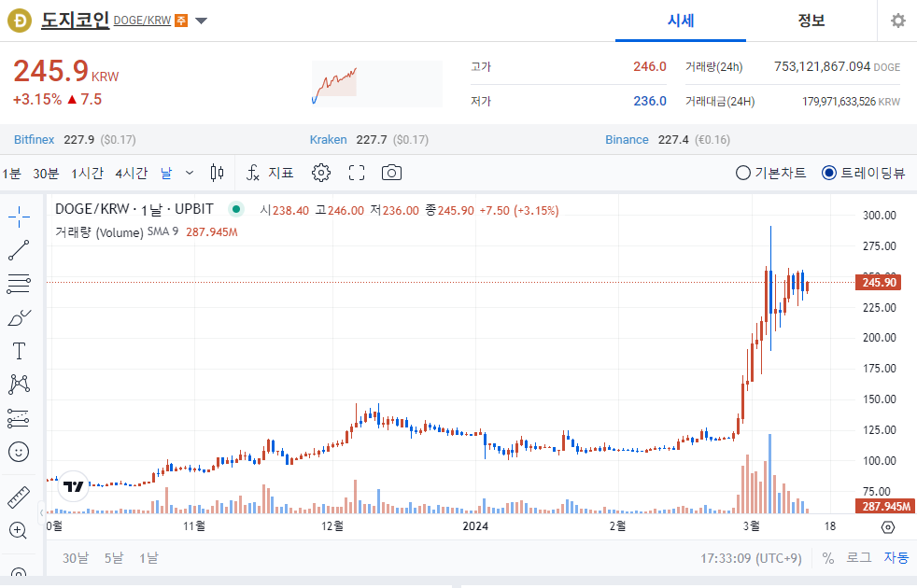Set interval to 30분
The width and height of the screenshot is (917, 588).
tap(46, 173)
